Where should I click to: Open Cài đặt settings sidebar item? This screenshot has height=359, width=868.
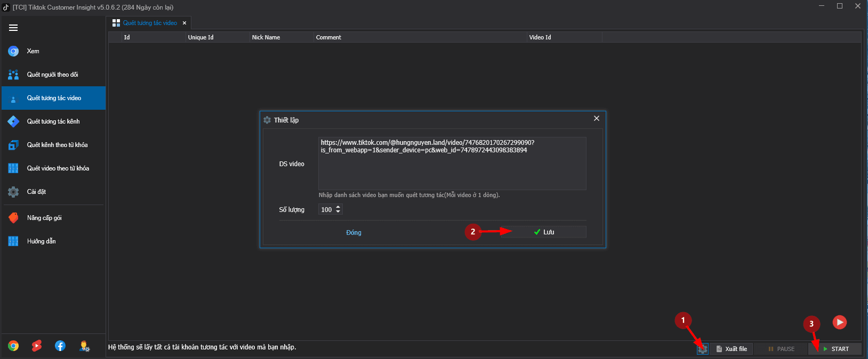tap(54, 192)
